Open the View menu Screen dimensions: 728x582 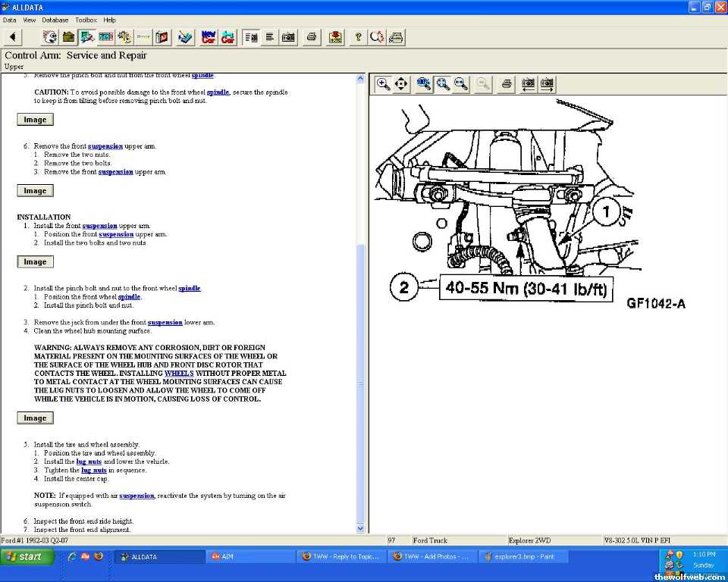30,20
